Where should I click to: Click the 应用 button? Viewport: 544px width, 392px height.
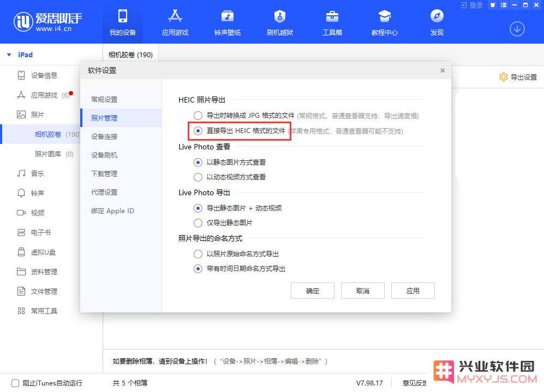point(413,291)
